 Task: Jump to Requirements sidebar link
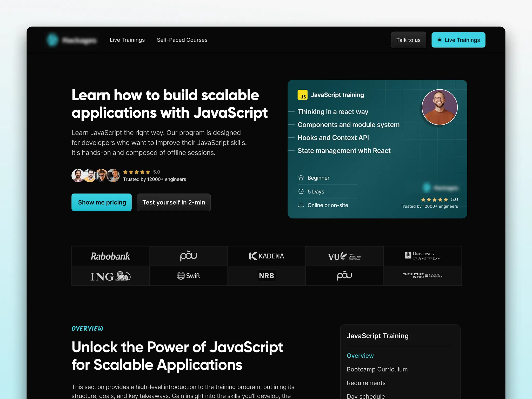click(x=366, y=383)
